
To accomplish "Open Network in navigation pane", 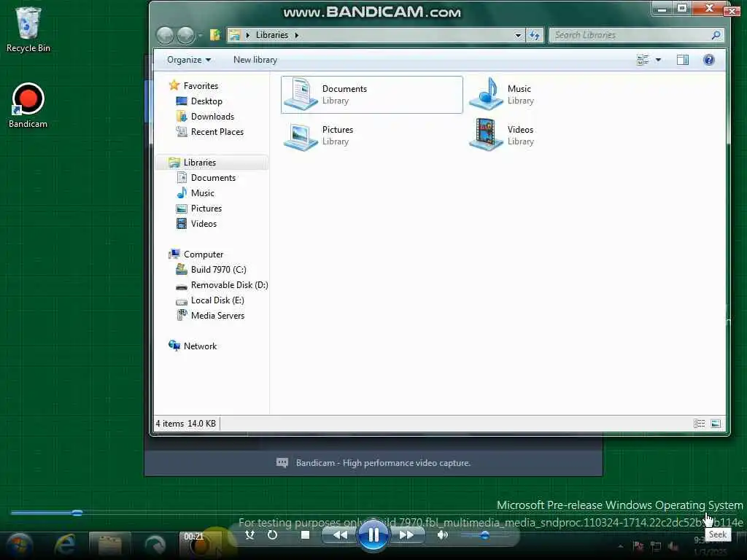I will [193, 346].
